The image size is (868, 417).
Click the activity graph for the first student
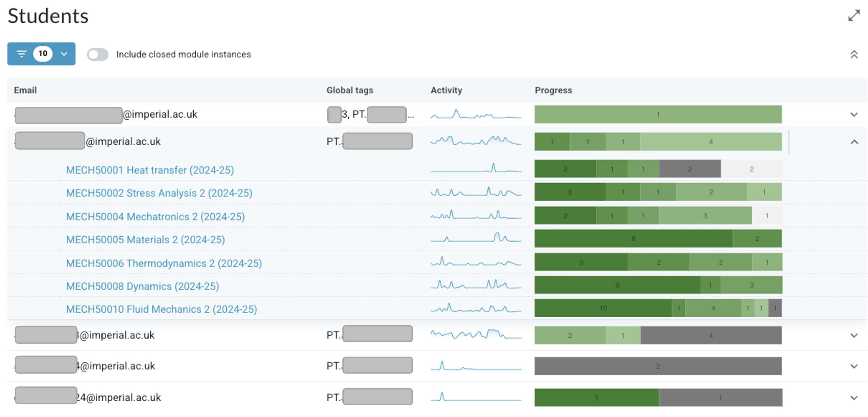click(476, 114)
